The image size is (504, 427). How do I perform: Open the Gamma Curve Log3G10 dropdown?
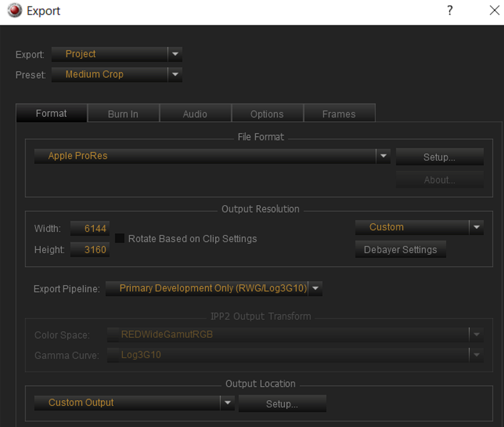coord(295,355)
